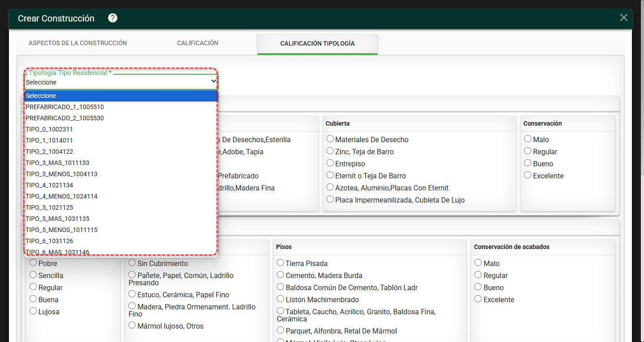
Task: Set Conservación de acabados to Malo
Action: coord(478,263)
